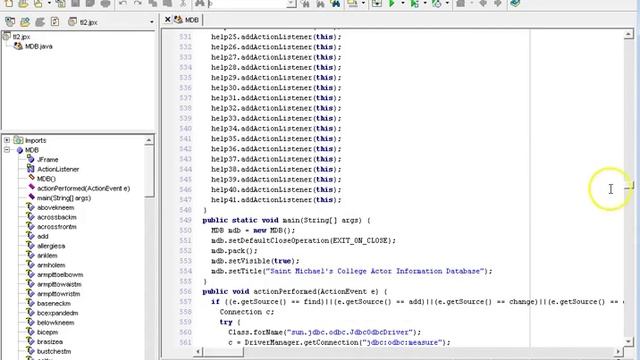Open help topics book icon
Viewport: 640px width, 360px height.
point(515,4)
